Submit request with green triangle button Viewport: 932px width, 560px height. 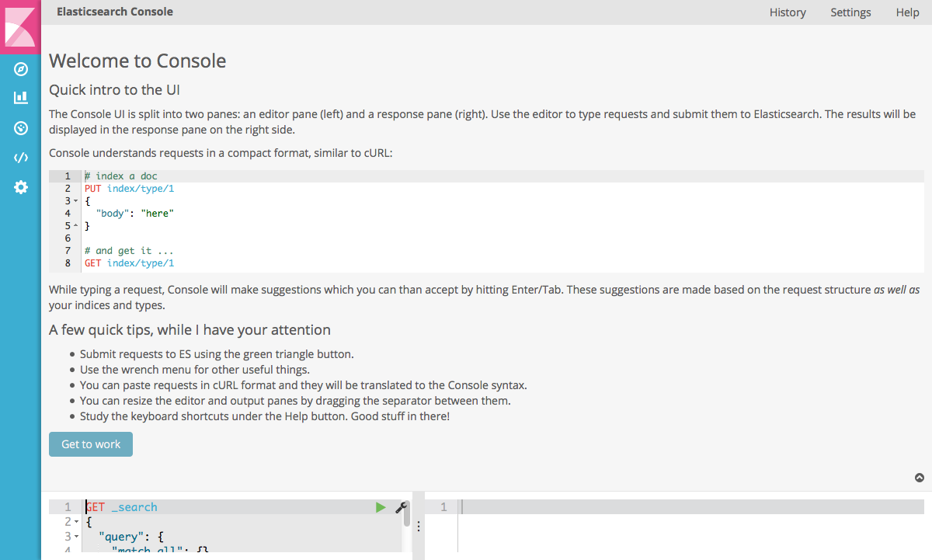pos(381,507)
